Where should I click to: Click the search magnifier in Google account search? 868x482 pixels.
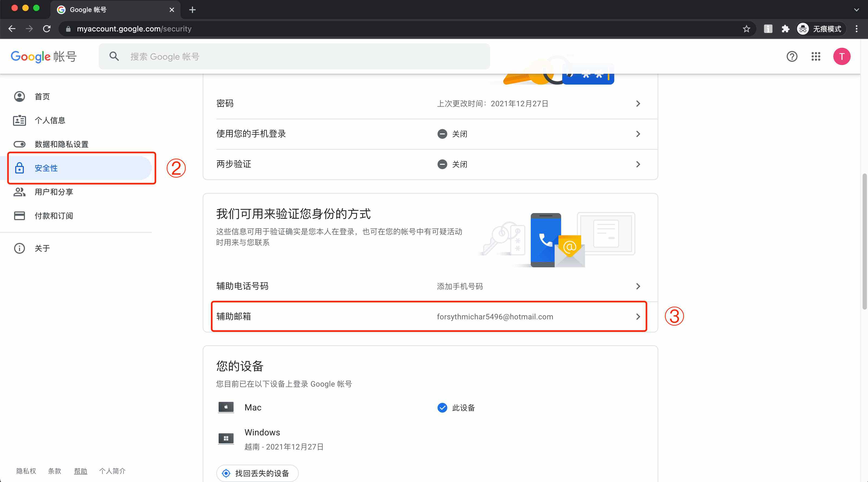coord(114,56)
